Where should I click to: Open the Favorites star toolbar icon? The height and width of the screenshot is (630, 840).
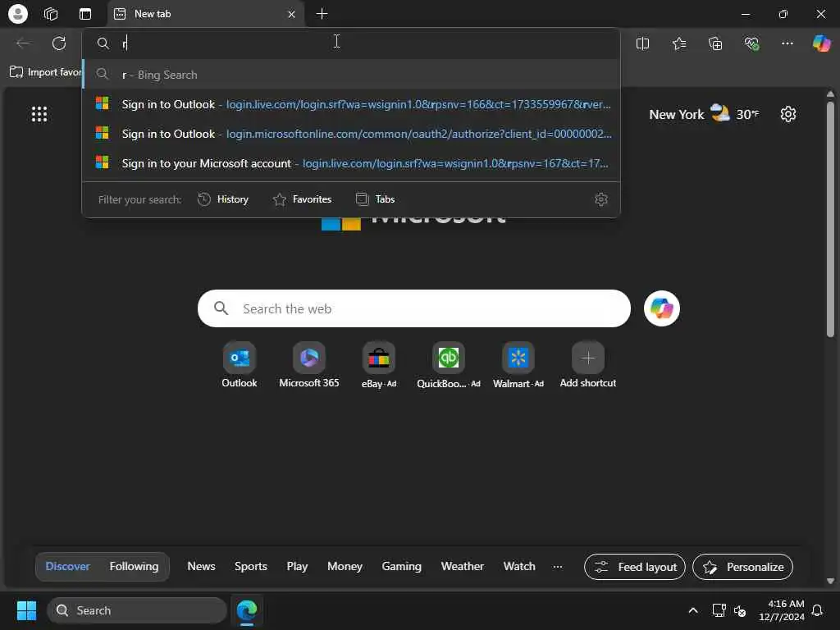tap(678, 43)
